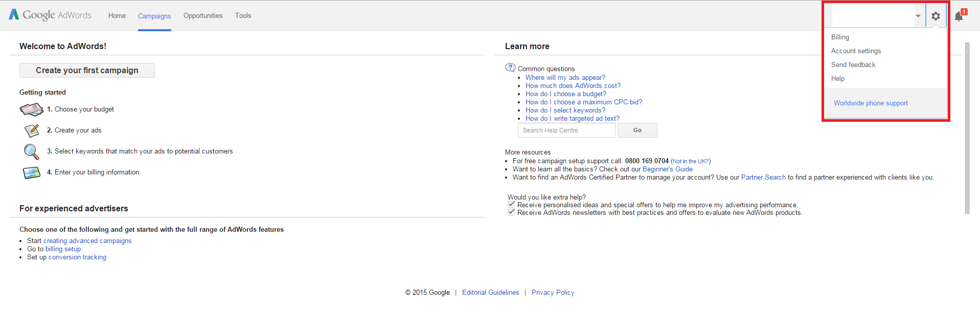
Task: Click the account name field at top
Action: (x=873, y=16)
